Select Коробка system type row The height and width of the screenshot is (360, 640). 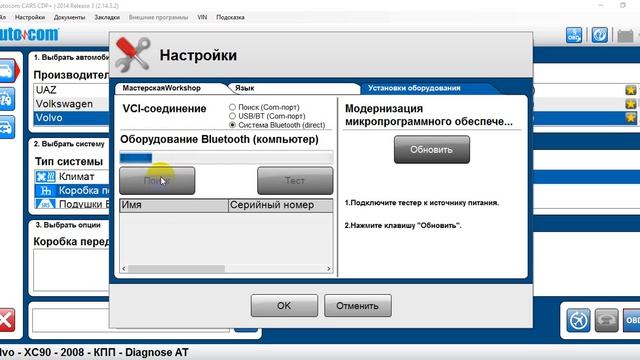coord(72,191)
